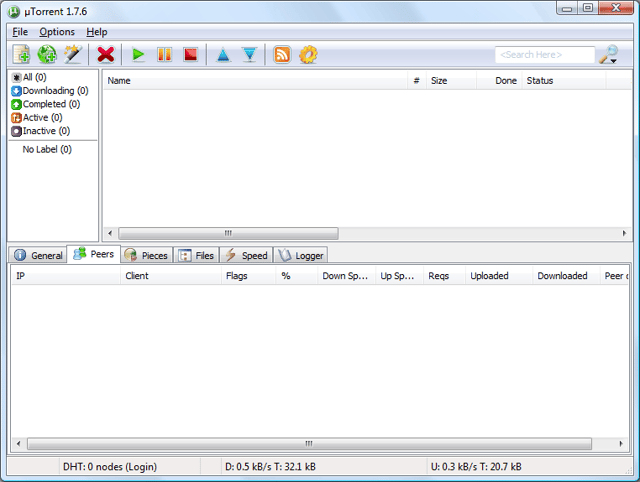Click the Move Down queue arrow icon

(249, 55)
